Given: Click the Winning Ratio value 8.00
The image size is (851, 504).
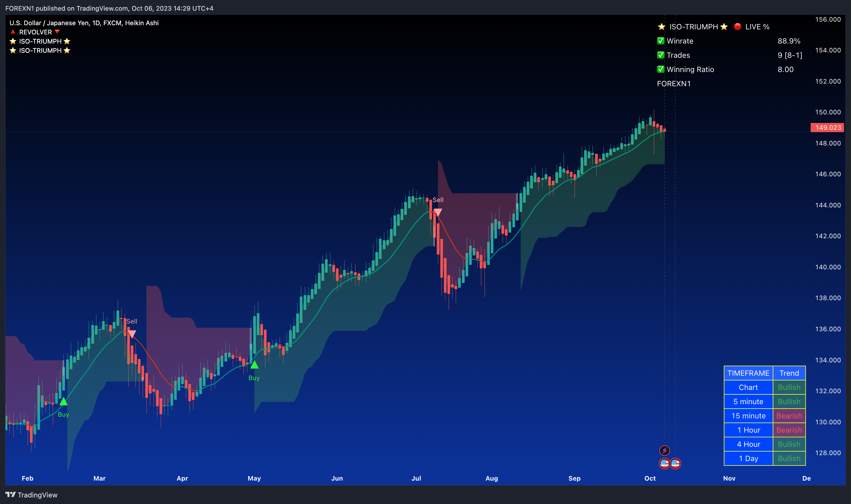Looking at the screenshot, I should point(785,69).
